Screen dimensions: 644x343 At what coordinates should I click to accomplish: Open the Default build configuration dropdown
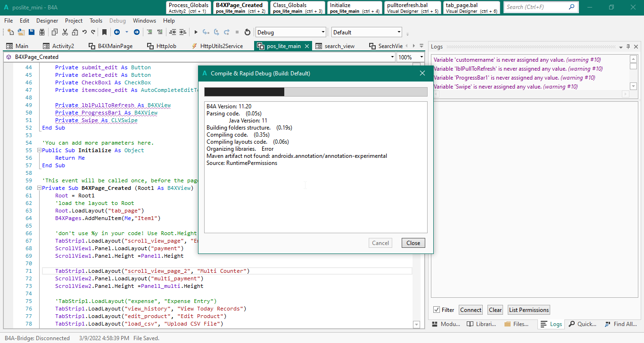coord(399,33)
